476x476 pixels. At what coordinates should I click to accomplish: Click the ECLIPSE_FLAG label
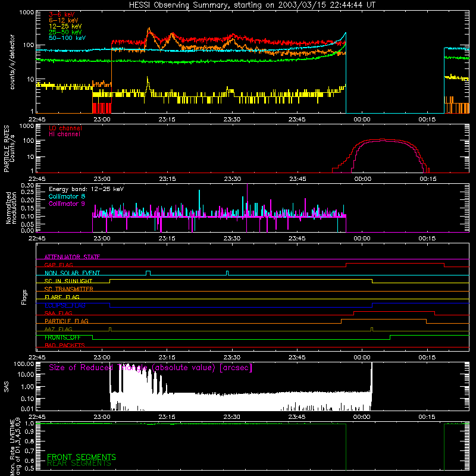[x=65, y=305]
